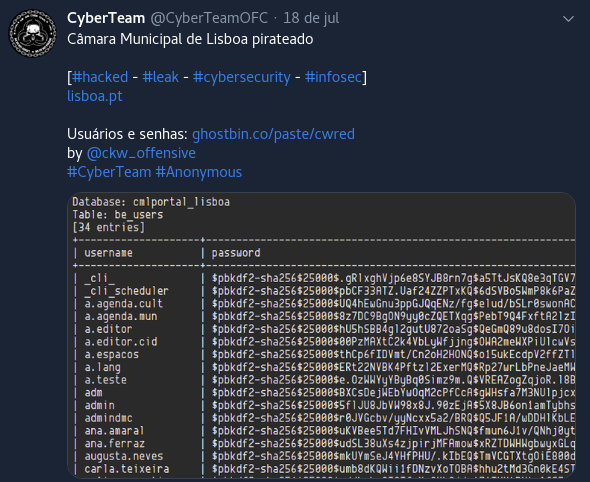Open the #hacked hashtag
The height and width of the screenshot is (482, 590).
(100, 77)
